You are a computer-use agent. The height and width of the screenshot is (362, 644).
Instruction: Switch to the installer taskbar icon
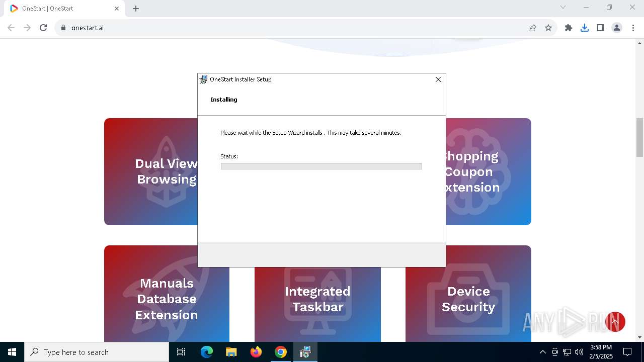[x=305, y=352]
